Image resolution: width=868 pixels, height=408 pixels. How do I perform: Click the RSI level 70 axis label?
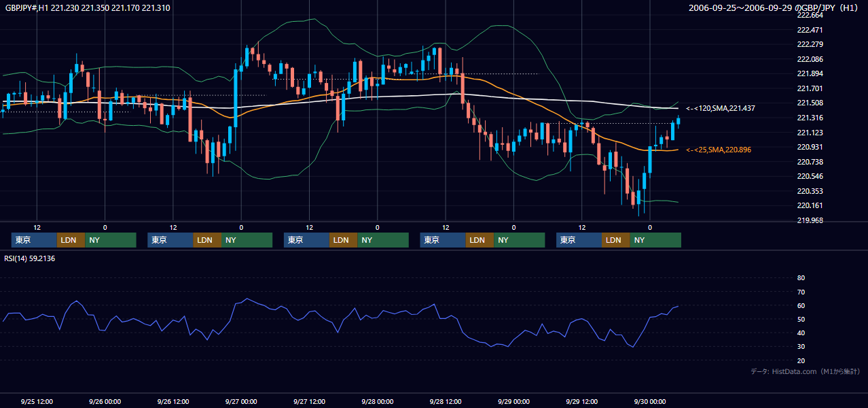[801, 292]
